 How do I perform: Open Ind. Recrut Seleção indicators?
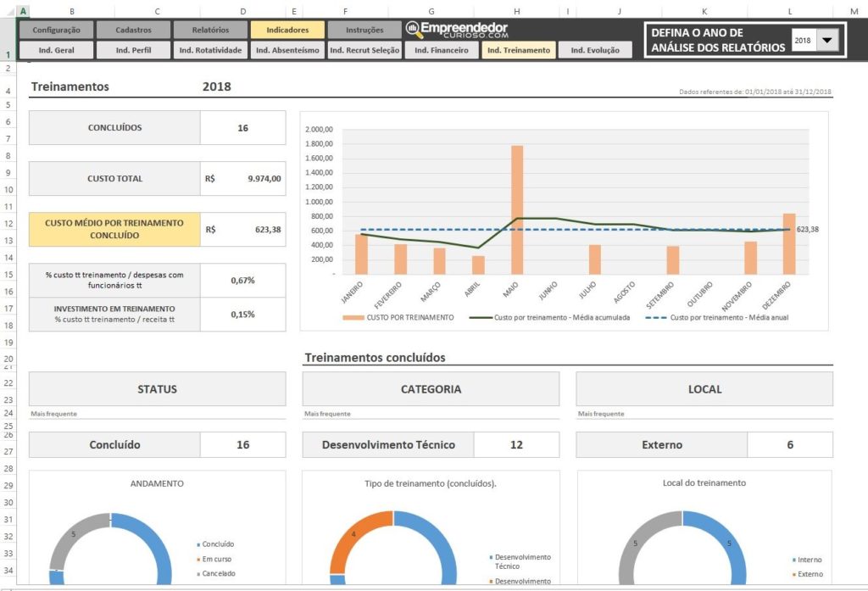[364, 50]
